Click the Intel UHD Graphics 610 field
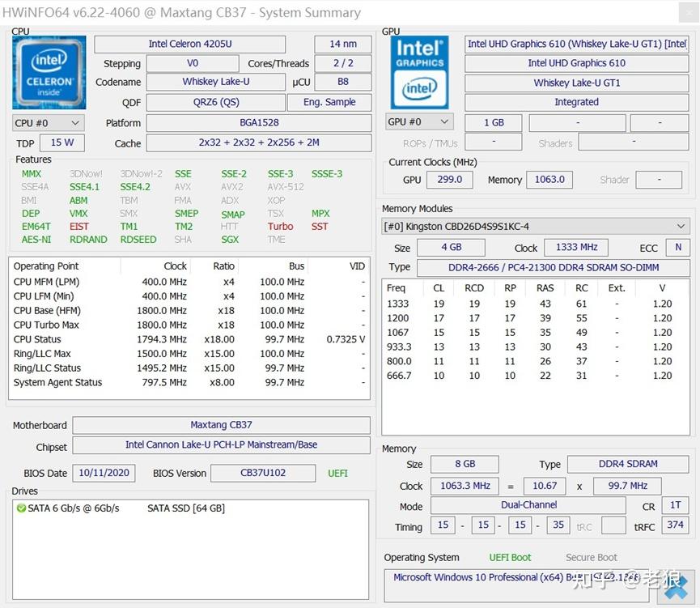700x608 pixels. pyautogui.click(x=576, y=62)
